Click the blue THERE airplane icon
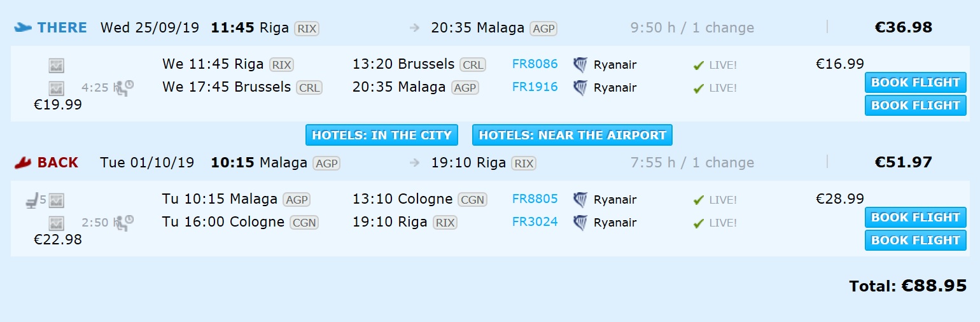This screenshot has height=322, width=980. [23, 27]
